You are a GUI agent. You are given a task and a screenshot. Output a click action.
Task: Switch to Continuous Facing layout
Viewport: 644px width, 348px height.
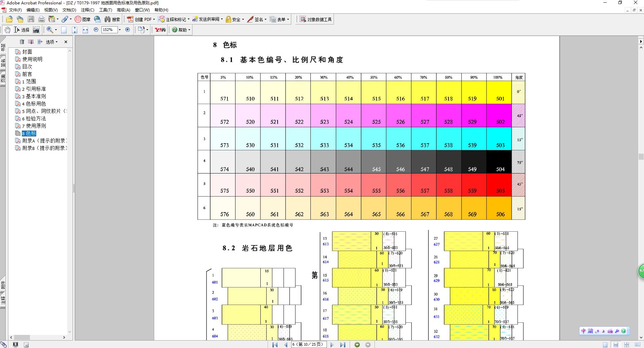(627, 345)
